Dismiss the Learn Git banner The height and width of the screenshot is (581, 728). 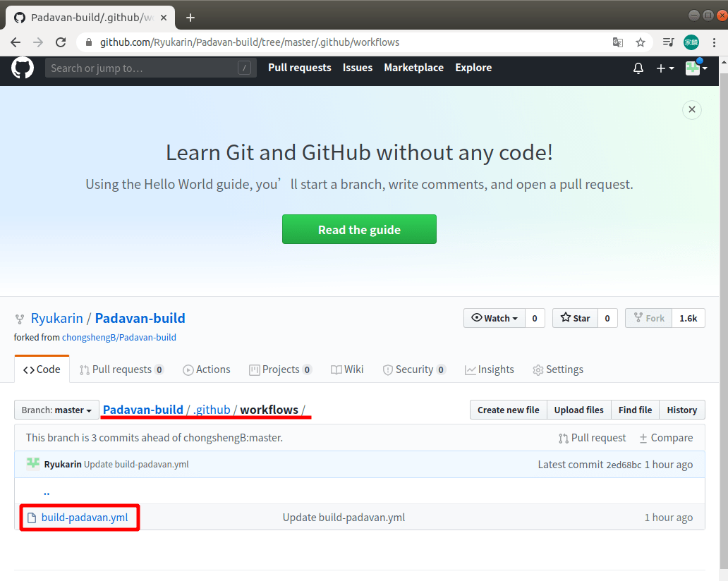692,109
